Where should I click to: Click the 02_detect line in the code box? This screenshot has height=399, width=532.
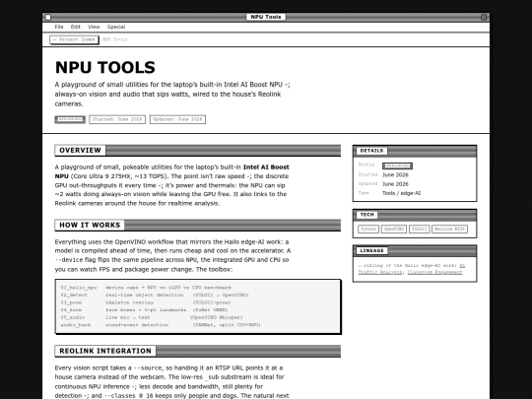point(155,295)
